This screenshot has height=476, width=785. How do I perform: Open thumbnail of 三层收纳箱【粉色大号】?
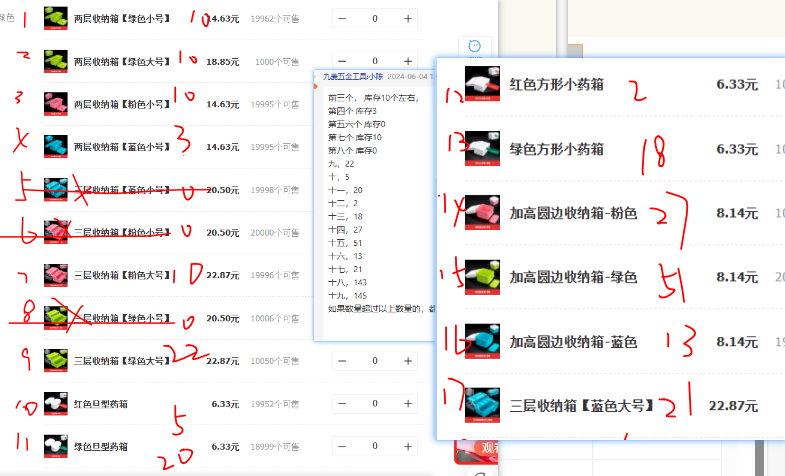(x=56, y=275)
